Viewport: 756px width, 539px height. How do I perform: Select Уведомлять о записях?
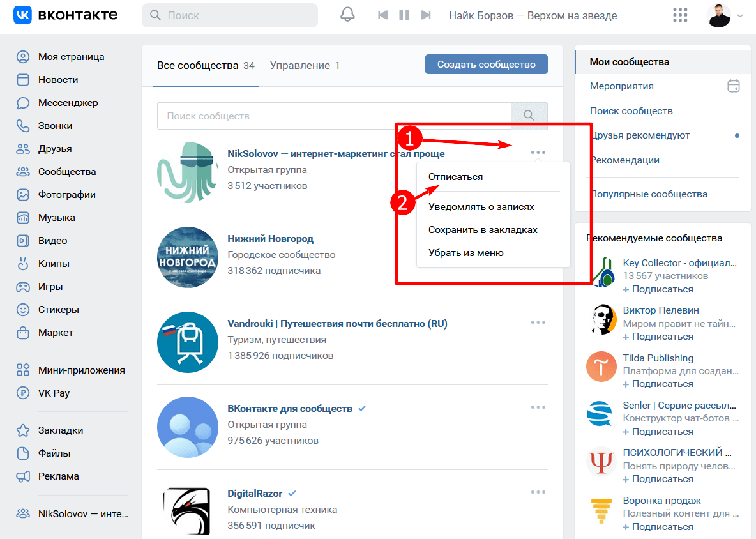click(x=481, y=207)
